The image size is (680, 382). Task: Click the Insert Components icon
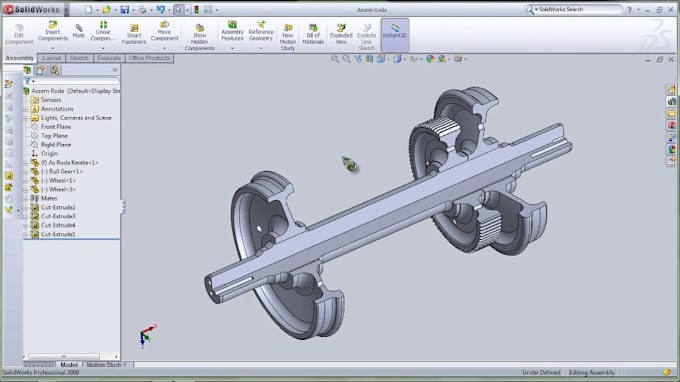pyautogui.click(x=52, y=31)
